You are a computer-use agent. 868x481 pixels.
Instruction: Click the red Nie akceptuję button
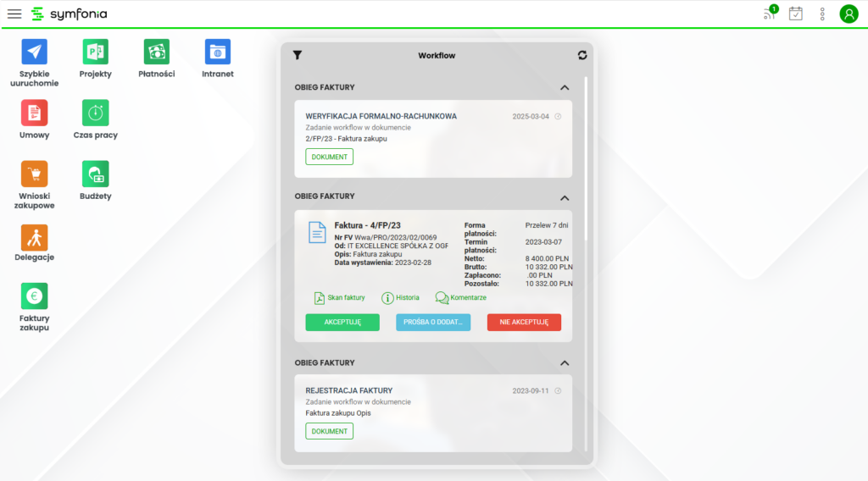(524, 322)
